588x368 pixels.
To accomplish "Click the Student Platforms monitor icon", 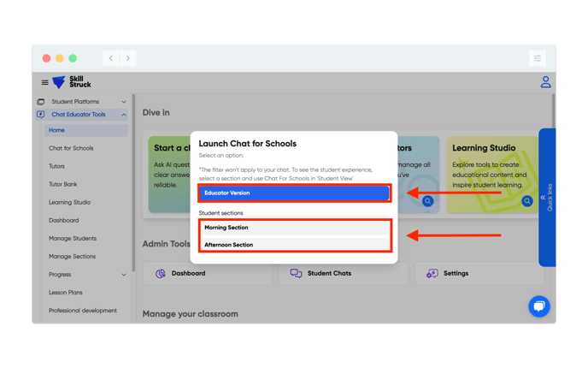I will click(x=41, y=102).
